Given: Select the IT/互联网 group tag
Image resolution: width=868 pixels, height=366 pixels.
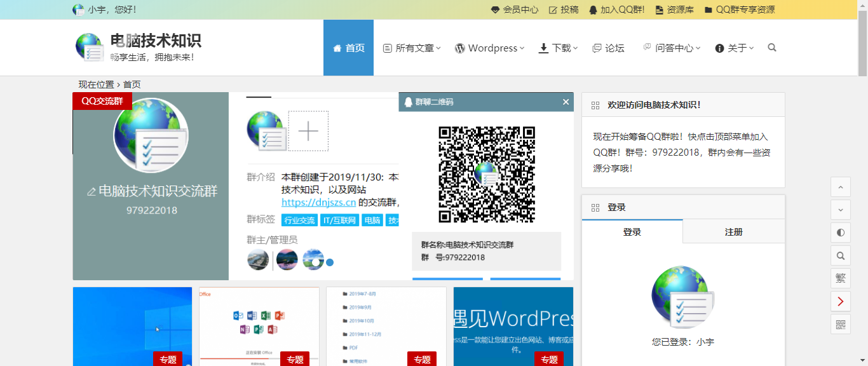Looking at the screenshot, I should pos(340,220).
